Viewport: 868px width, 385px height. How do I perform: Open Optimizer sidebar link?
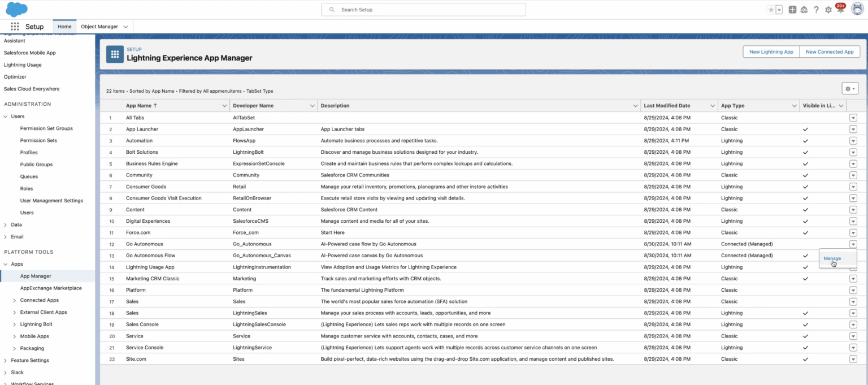tap(15, 77)
